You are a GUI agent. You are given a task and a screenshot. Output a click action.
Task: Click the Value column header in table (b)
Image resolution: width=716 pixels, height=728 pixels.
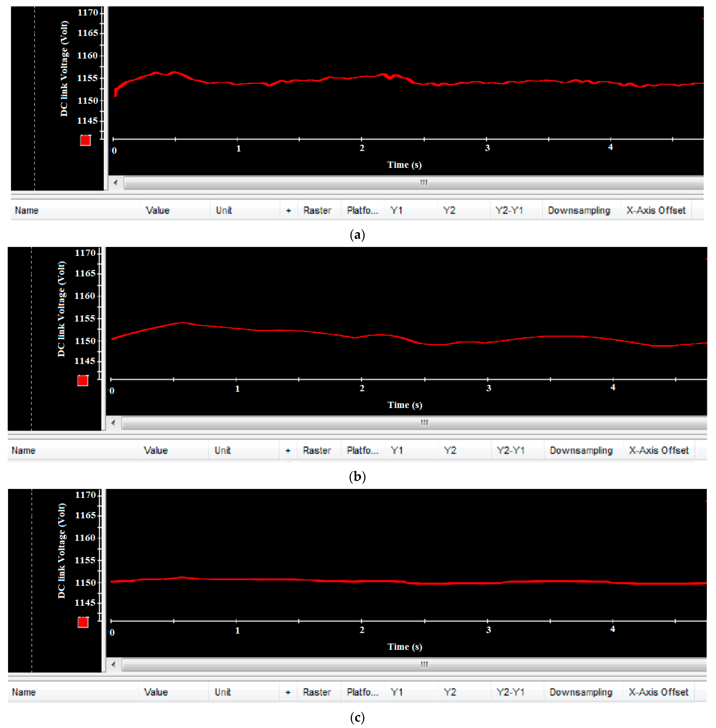156,450
